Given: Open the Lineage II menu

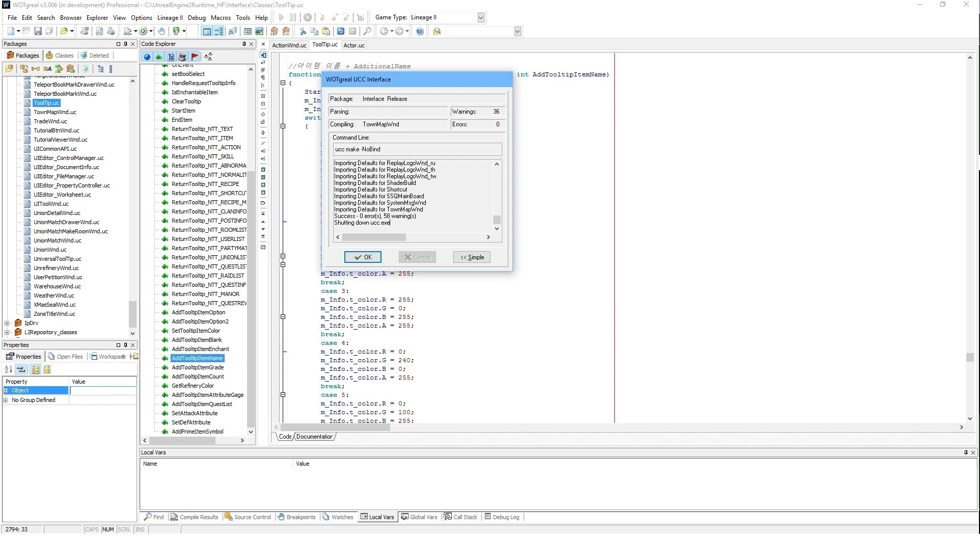Looking at the screenshot, I should (170, 17).
